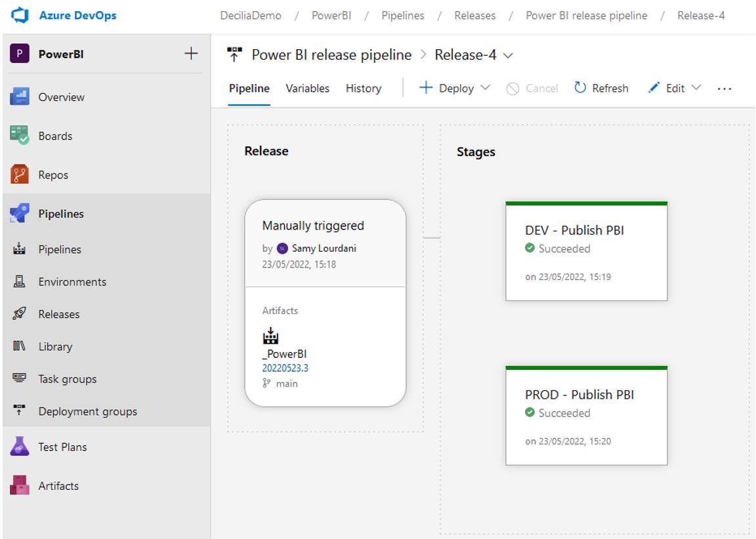Click the Task groups icon
Image resolution: width=756 pixels, height=539 pixels.
19,378
